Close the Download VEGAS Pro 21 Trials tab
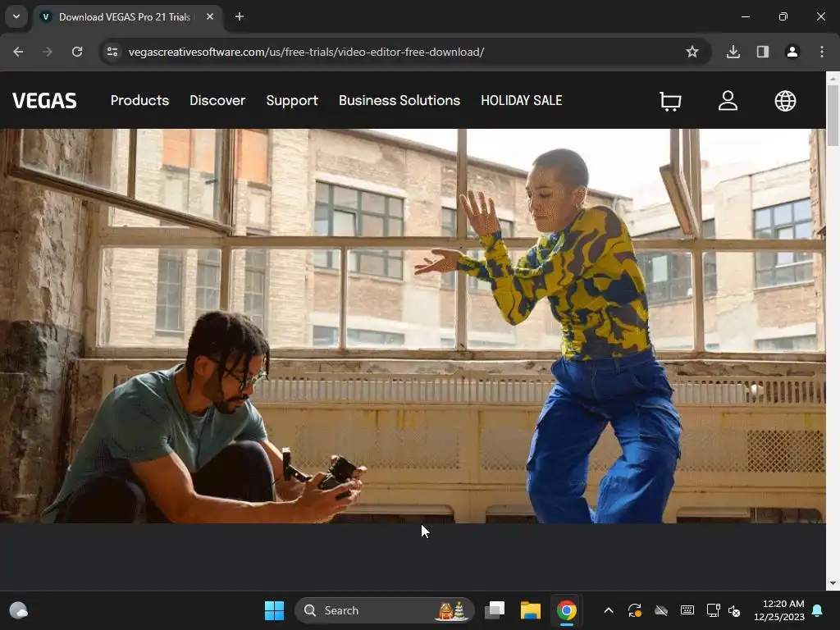 (210, 16)
